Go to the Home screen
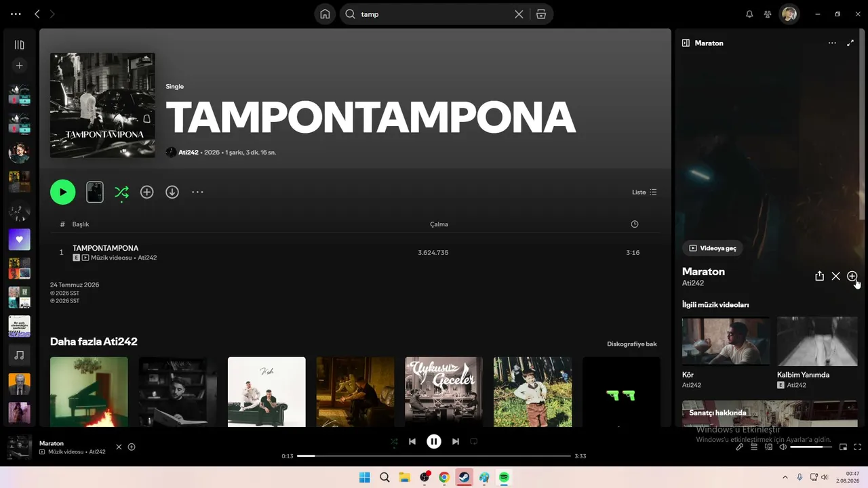 click(325, 14)
